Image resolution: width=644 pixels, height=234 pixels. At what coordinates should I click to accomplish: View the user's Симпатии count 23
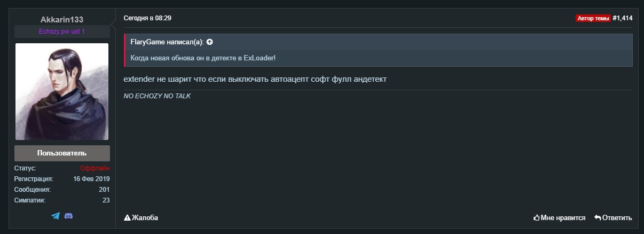[x=106, y=200]
